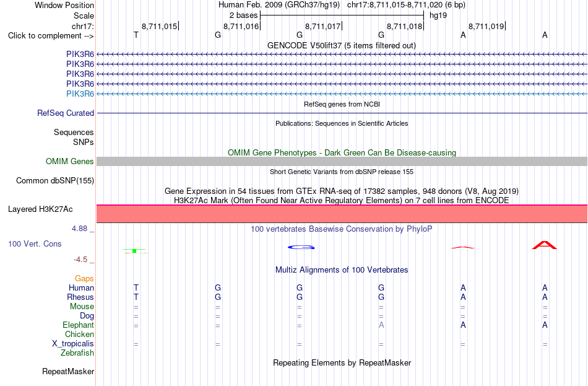The height and width of the screenshot is (386, 588).
Task: Click the 'chr17:8,711,015-8,711,020 (6 bp)' position text
Action: [406, 5]
